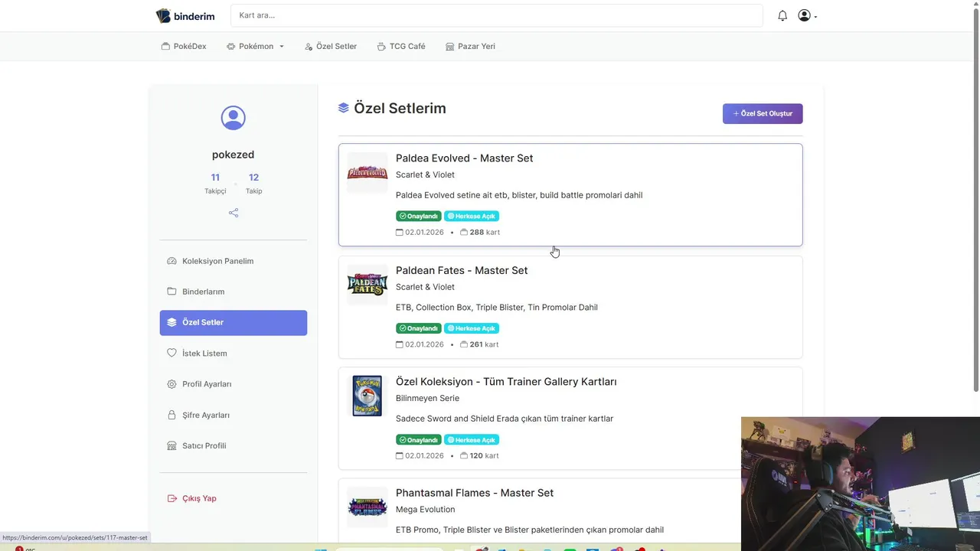Viewport: 980px width, 551px height.
Task: Open the Paldea Evolved set logo thumbnail
Action: tap(367, 173)
